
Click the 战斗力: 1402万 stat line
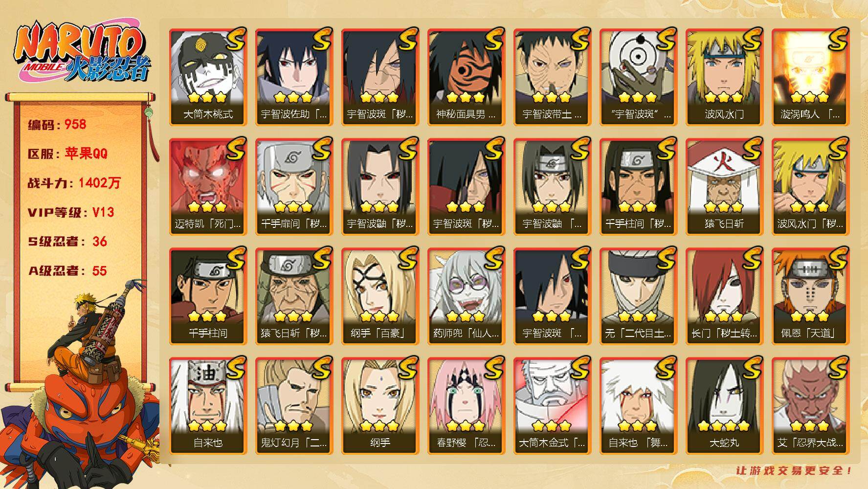74,183
